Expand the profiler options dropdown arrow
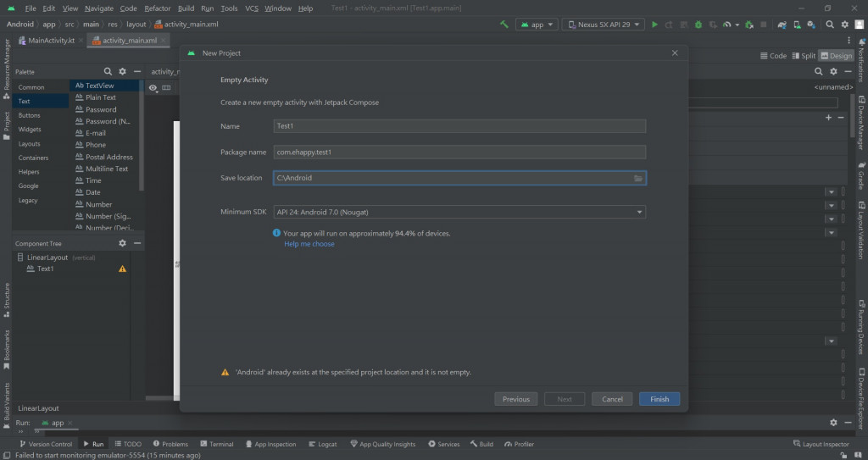The height and width of the screenshot is (460, 868). click(737, 25)
